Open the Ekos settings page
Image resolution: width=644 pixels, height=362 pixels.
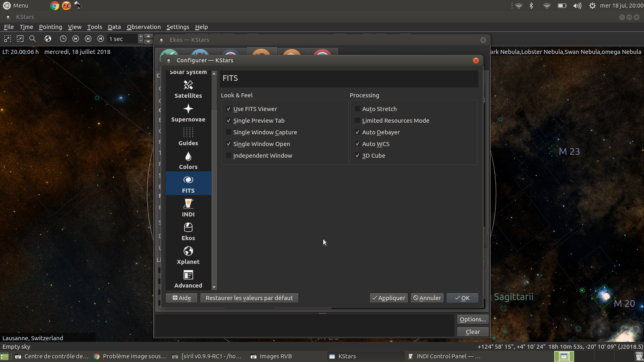pos(188,232)
